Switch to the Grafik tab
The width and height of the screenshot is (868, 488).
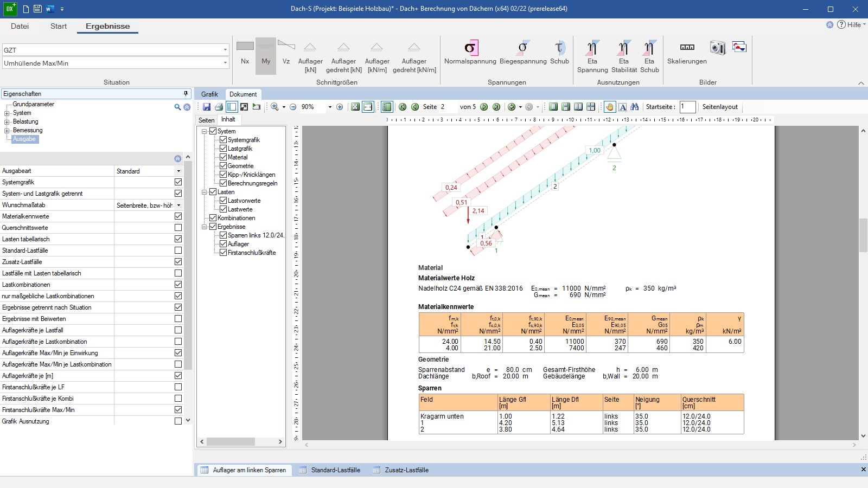point(209,94)
